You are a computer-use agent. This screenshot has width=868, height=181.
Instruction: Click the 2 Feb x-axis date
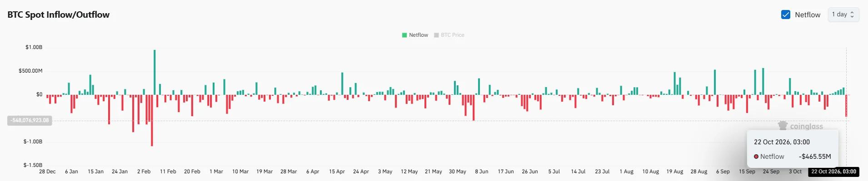(x=144, y=171)
